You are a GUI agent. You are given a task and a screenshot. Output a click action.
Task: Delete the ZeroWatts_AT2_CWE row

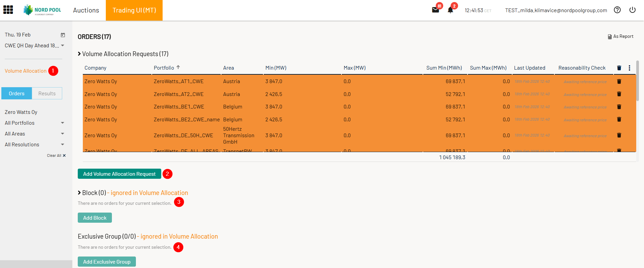pyautogui.click(x=619, y=94)
